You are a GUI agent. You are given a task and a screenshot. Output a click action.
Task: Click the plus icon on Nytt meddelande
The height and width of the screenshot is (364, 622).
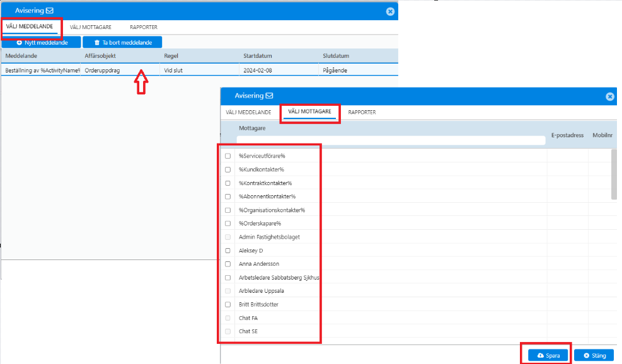click(19, 42)
